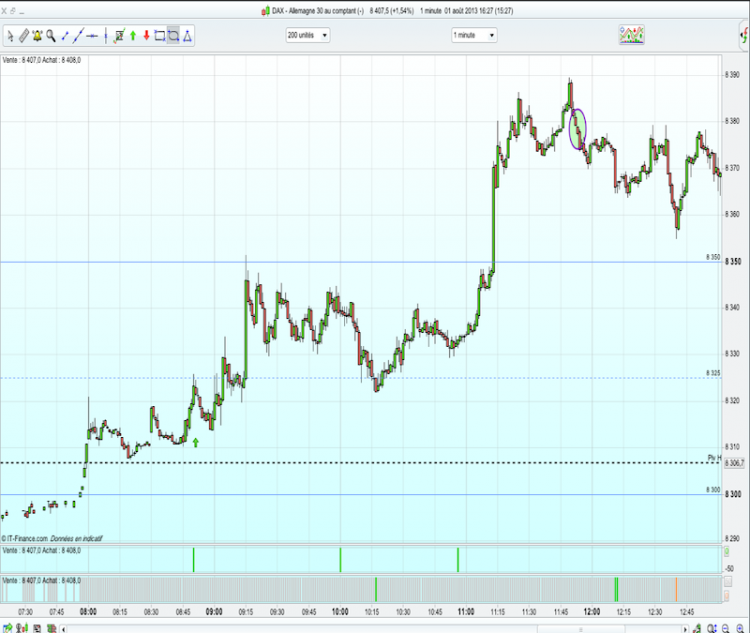This screenshot has width=750, height=633.
Task: Click the candlestick style icon at bottom left
Action: point(22,628)
